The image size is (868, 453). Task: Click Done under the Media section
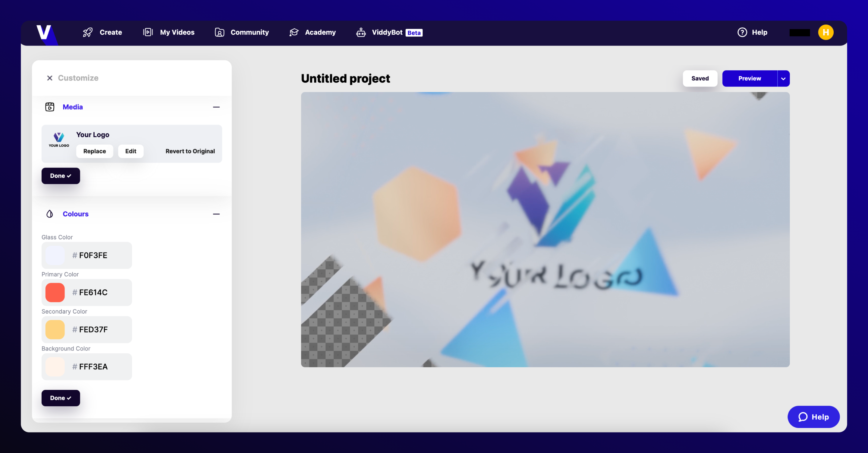pos(61,176)
